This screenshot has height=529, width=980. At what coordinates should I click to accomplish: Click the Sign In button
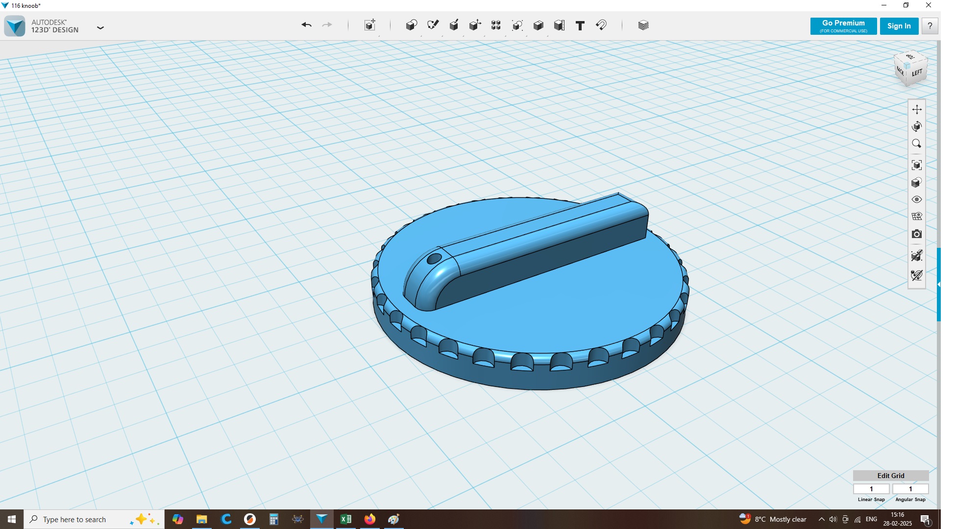(x=899, y=26)
